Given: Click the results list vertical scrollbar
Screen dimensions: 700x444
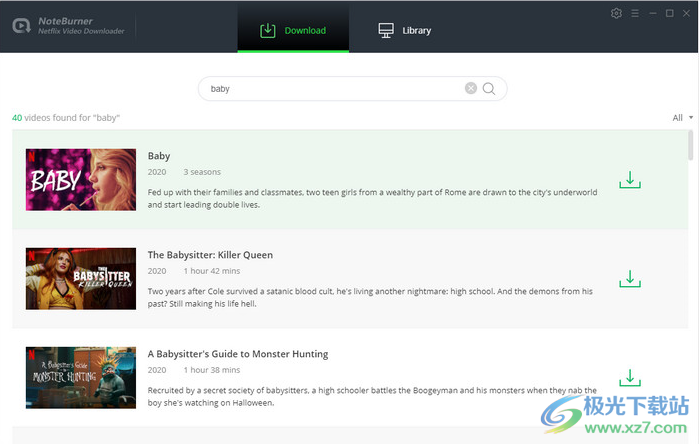Looking at the screenshot, I should pos(691,145).
